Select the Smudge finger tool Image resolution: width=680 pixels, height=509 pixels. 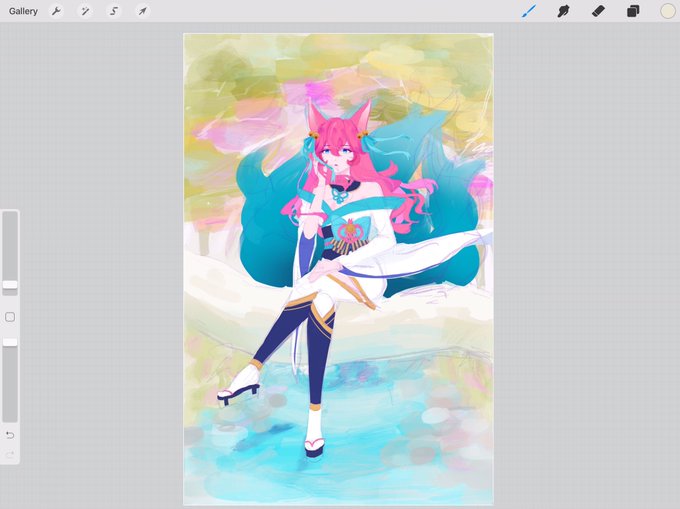click(563, 11)
